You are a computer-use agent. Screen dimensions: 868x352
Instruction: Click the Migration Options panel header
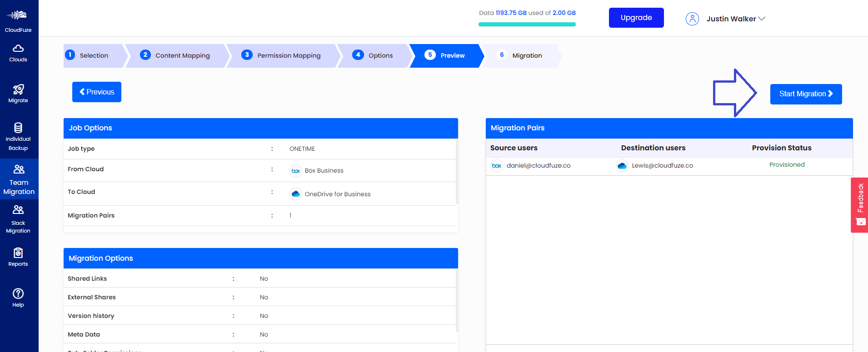261,258
